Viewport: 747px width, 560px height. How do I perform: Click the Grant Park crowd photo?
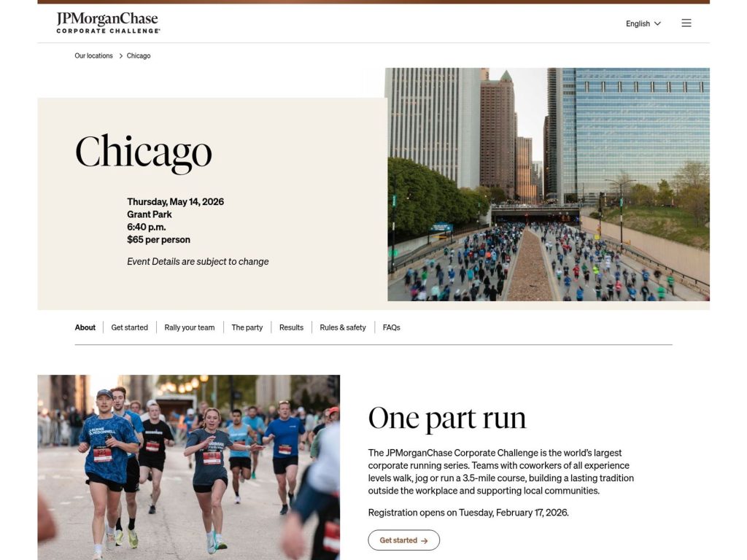tap(547, 184)
